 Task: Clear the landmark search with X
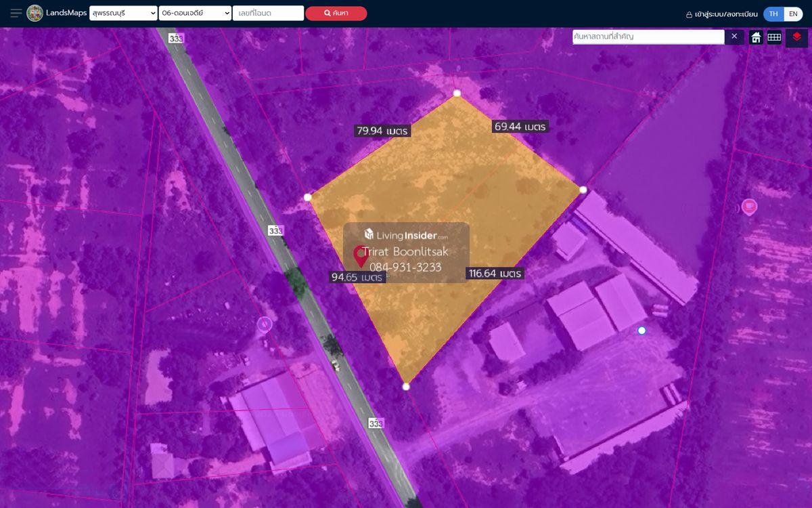tap(734, 37)
